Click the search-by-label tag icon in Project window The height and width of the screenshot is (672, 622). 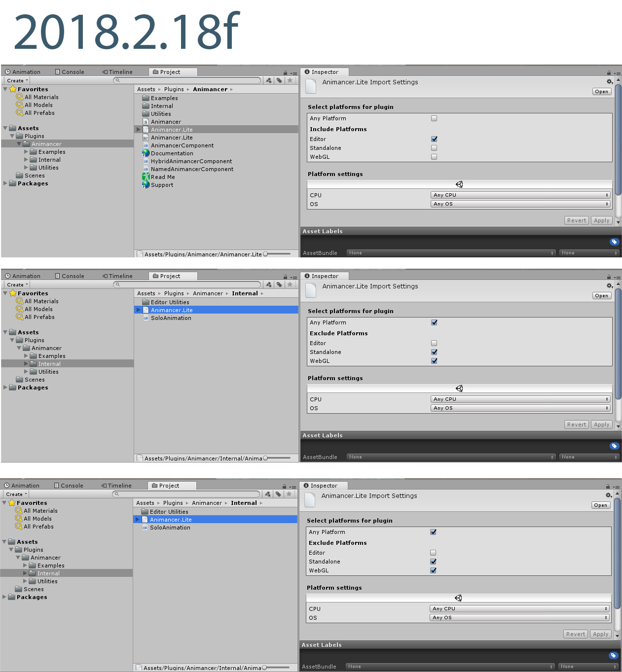click(279, 80)
